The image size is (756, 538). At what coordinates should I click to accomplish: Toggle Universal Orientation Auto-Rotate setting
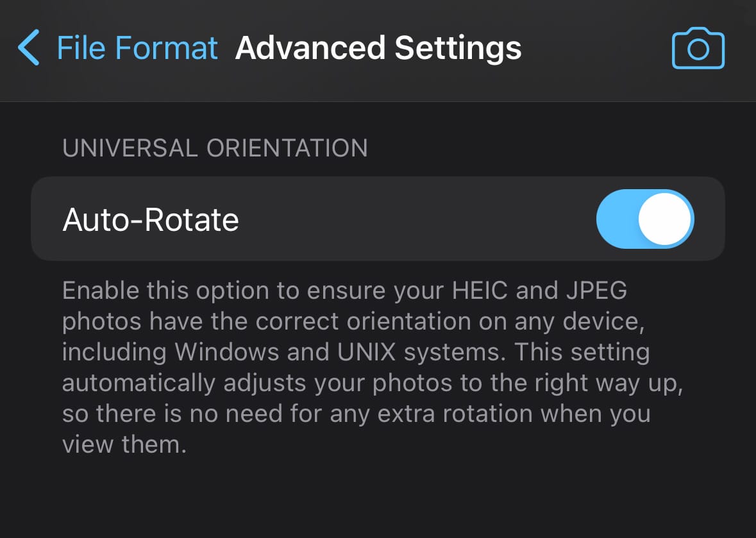[x=645, y=219]
